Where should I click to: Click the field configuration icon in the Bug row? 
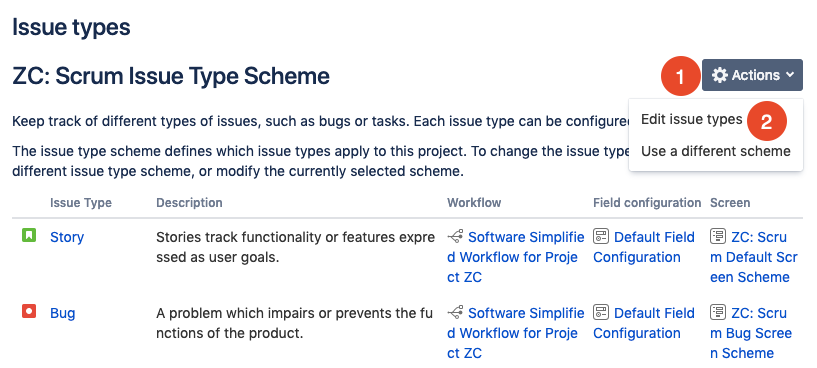[x=601, y=313]
